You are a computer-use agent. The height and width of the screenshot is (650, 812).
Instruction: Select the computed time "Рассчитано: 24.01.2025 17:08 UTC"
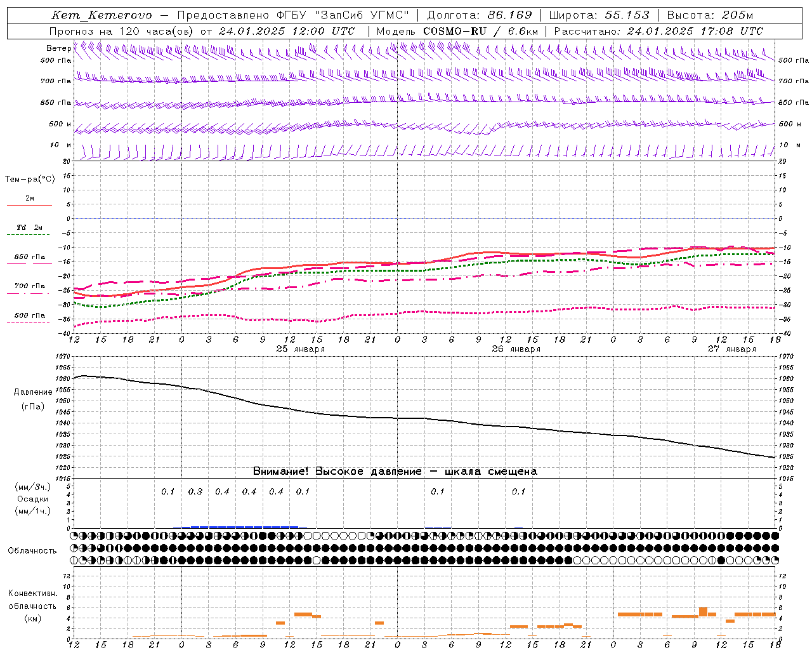coord(658,31)
